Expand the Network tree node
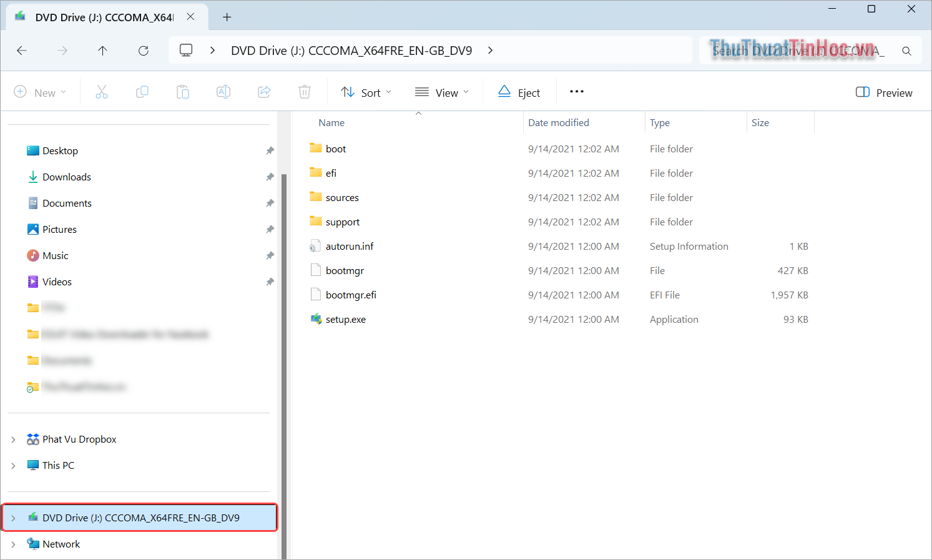Image resolution: width=932 pixels, height=560 pixels. coord(13,544)
